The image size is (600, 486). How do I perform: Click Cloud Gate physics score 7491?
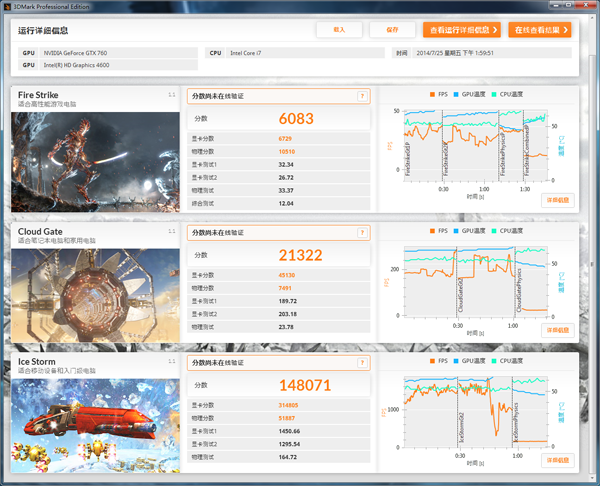pos(285,288)
